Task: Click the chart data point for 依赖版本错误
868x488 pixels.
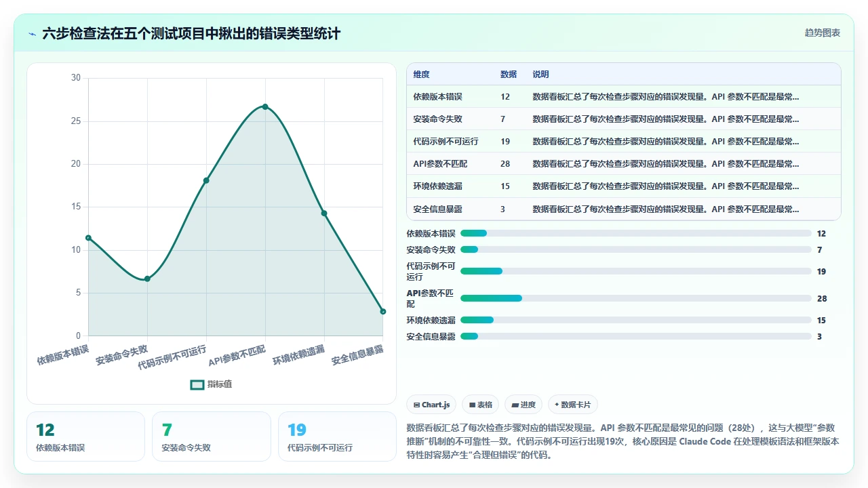Action: tap(88, 237)
